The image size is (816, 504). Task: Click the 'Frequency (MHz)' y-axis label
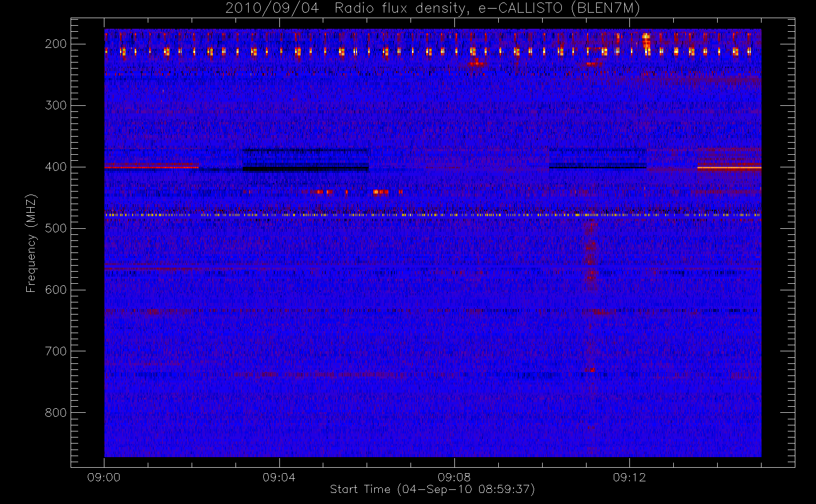(x=31, y=243)
